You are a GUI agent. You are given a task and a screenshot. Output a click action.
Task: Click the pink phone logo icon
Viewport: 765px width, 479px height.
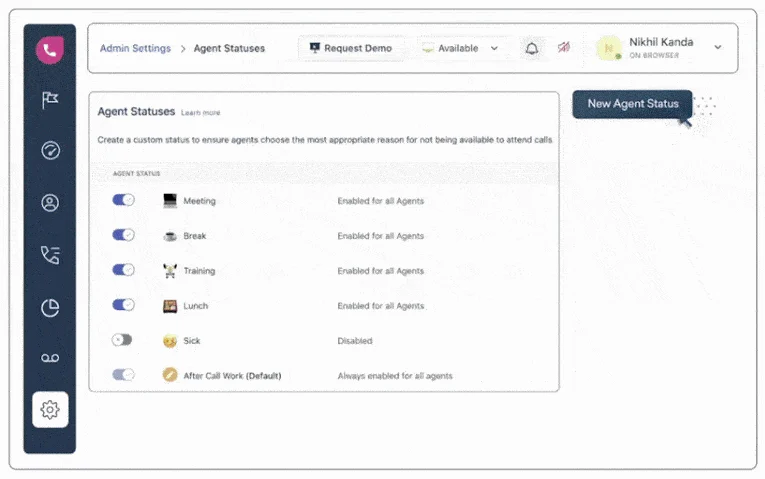pos(50,50)
